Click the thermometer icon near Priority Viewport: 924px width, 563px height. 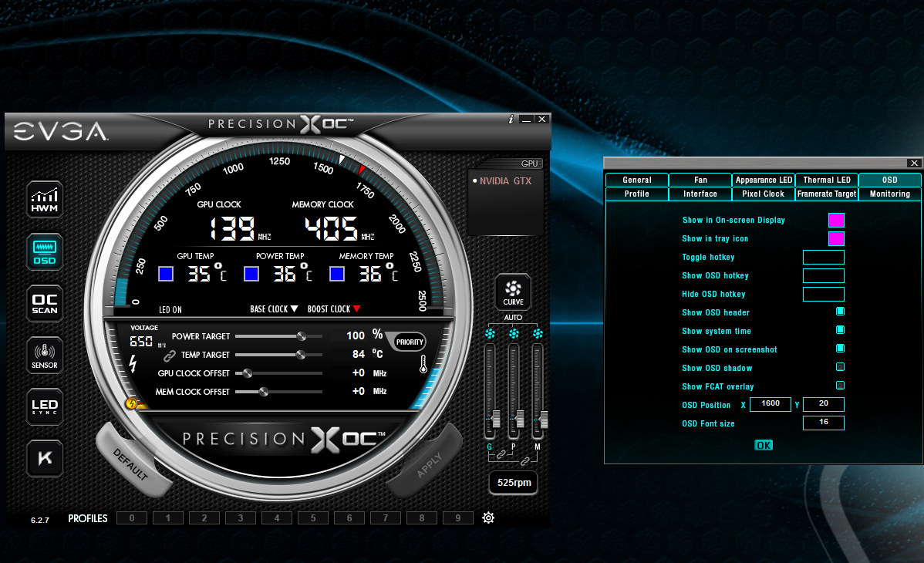423,364
